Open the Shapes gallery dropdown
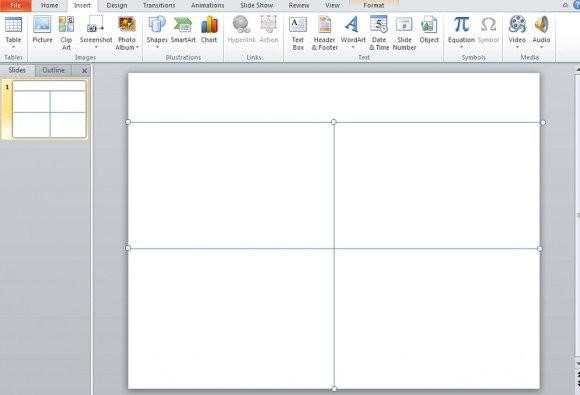 157,47
